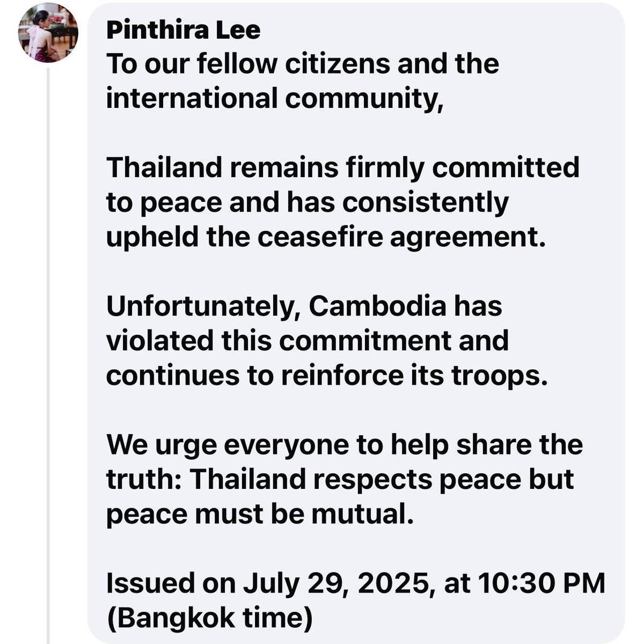Click the 'To our fellow citizens' opening line
Viewport: 644px width, 644px height.
(x=303, y=64)
